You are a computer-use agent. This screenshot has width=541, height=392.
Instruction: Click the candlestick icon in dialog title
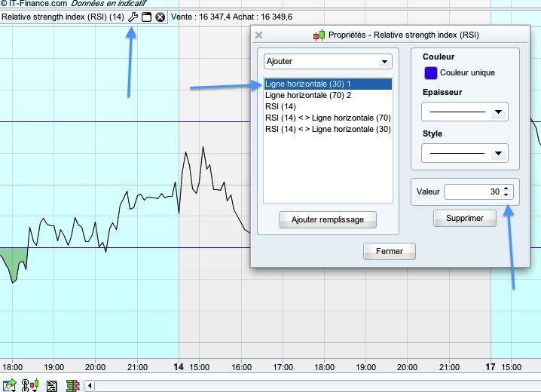(x=319, y=35)
